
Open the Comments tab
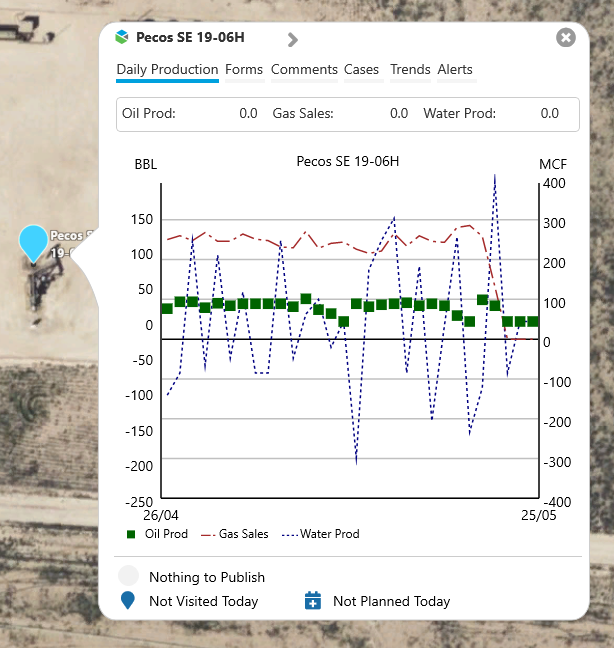304,70
